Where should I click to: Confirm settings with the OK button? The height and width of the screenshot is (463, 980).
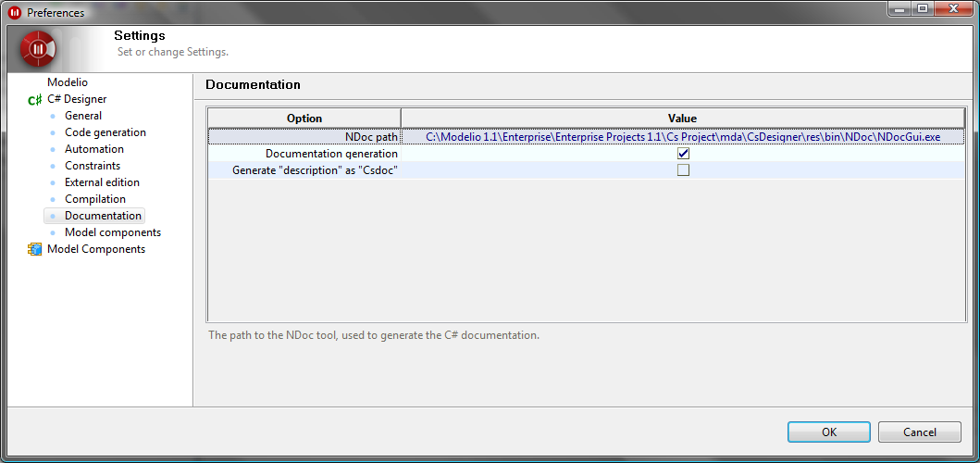pos(829,432)
